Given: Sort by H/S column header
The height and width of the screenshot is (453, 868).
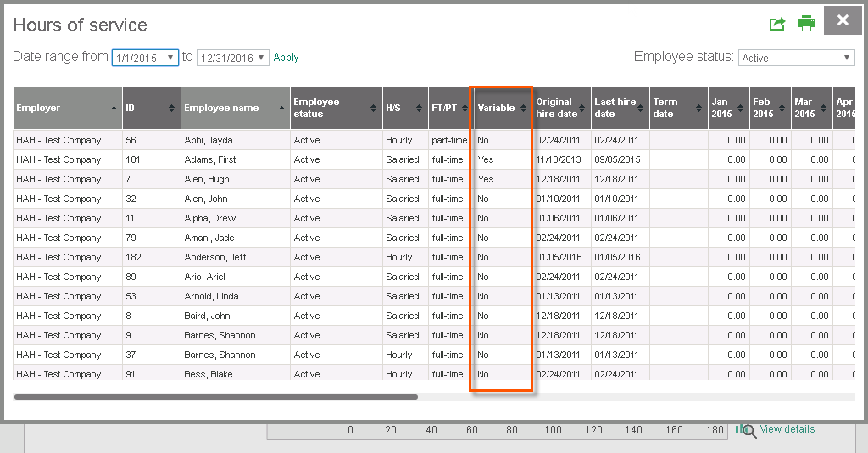Looking at the screenshot, I should click(x=404, y=108).
